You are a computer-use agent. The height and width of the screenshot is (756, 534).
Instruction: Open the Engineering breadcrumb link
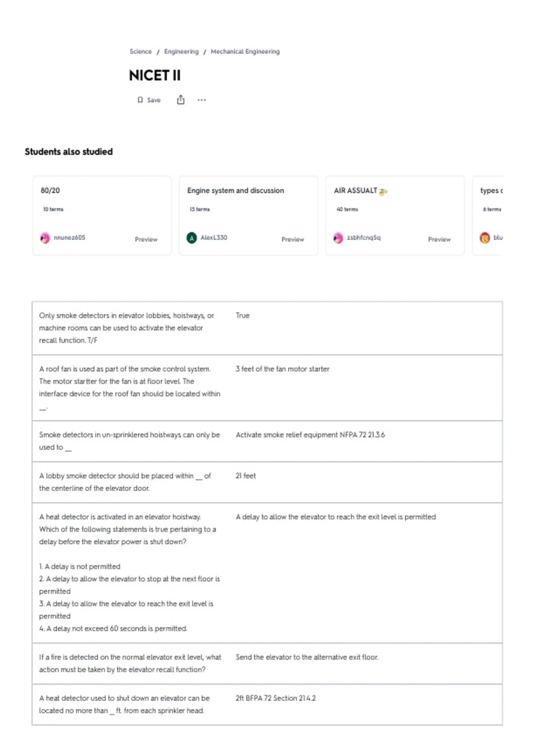click(x=181, y=52)
